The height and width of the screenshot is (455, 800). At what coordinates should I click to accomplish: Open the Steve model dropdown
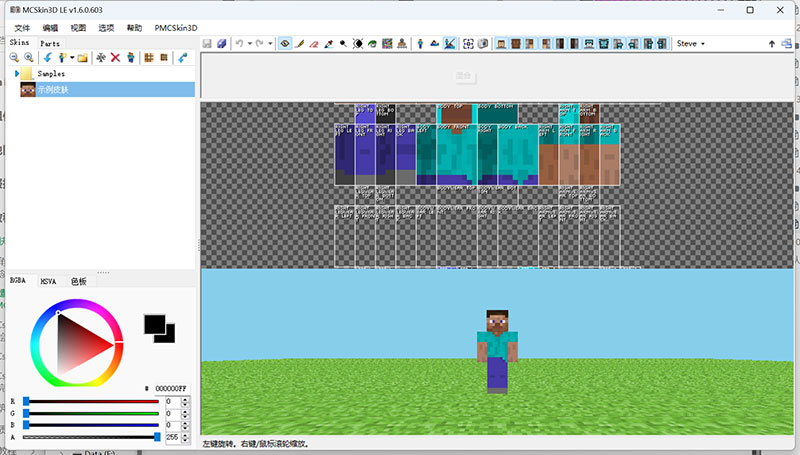point(690,44)
